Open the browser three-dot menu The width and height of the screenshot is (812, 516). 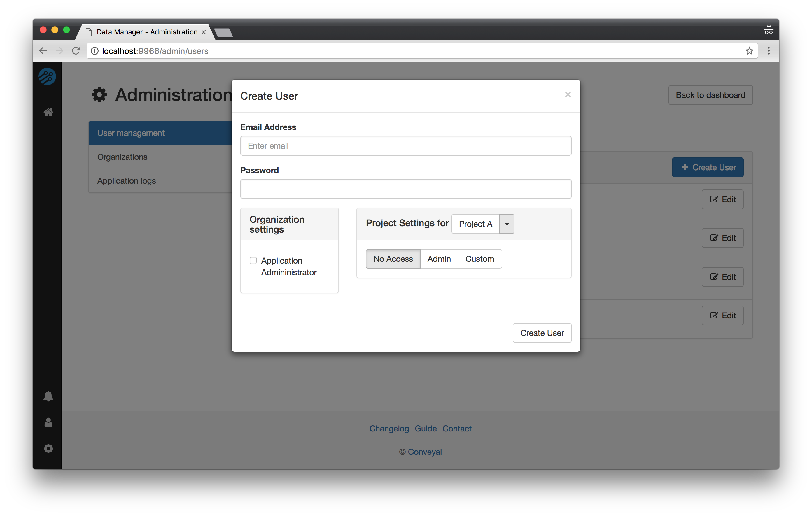[769, 51]
